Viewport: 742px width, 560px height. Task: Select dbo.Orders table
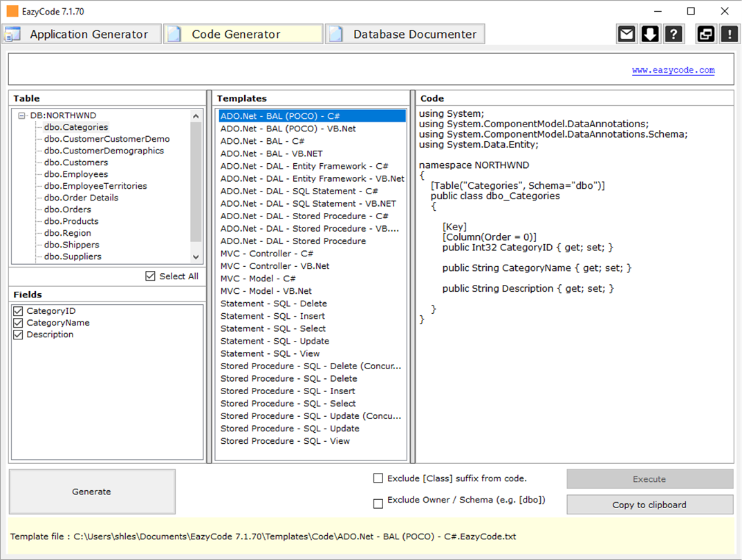[x=68, y=209]
